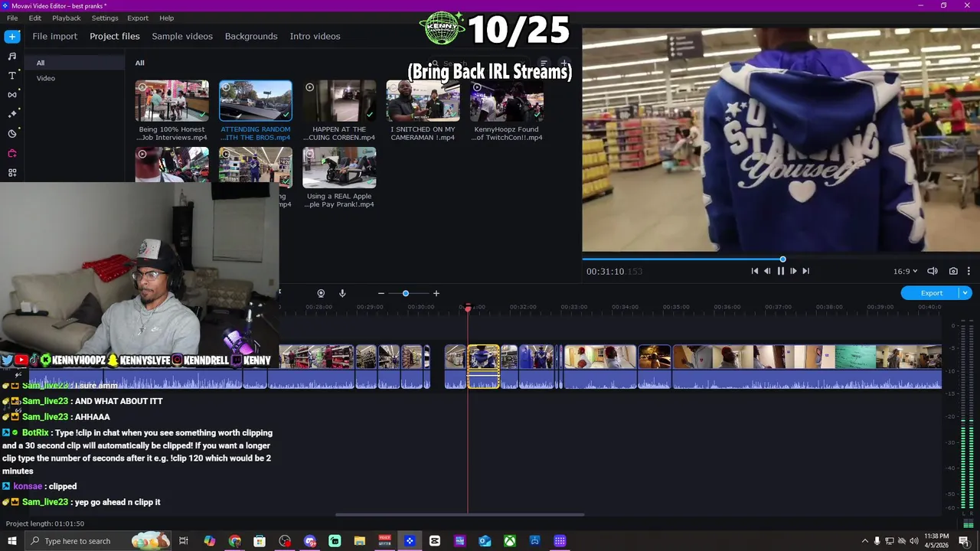Image resolution: width=980 pixels, height=551 pixels.
Task: Select the highlighted yellow-bordered timeline clip
Action: pos(483,367)
